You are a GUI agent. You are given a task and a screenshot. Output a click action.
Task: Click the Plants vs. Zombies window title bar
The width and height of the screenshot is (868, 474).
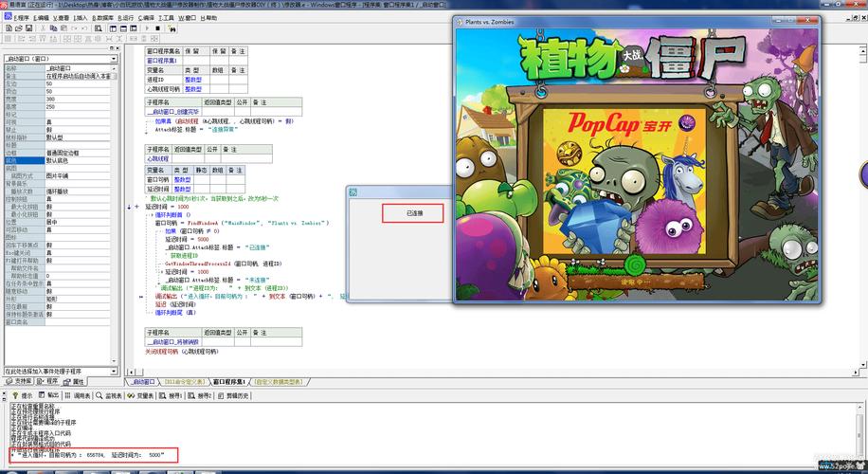click(637, 22)
